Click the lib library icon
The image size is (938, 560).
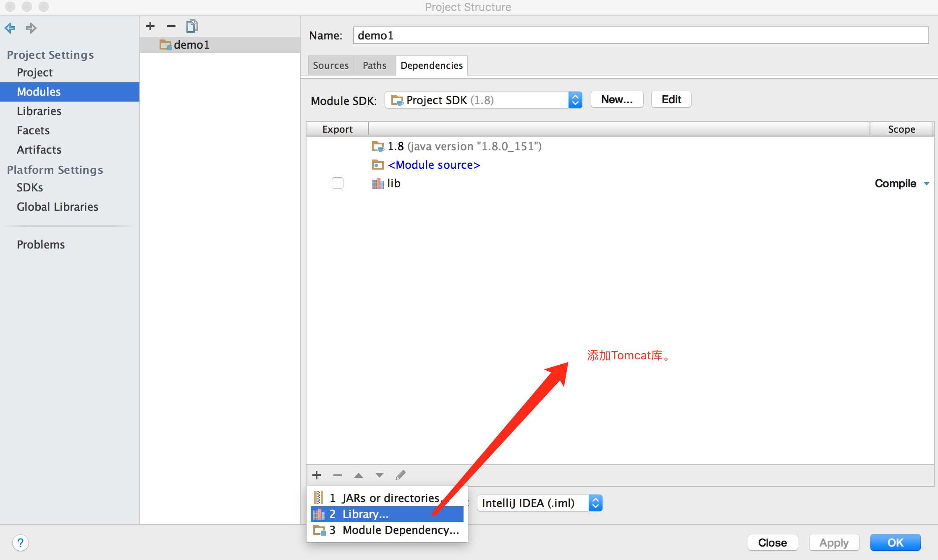point(378,183)
